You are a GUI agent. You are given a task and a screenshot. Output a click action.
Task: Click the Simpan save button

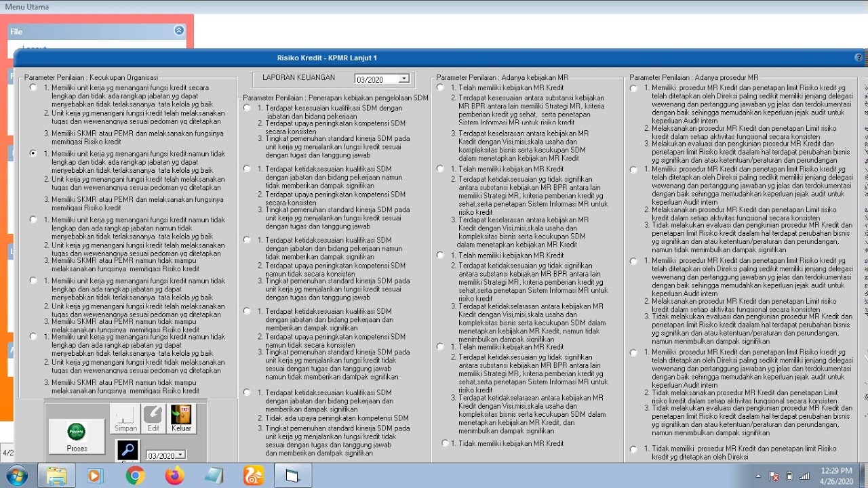124,418
